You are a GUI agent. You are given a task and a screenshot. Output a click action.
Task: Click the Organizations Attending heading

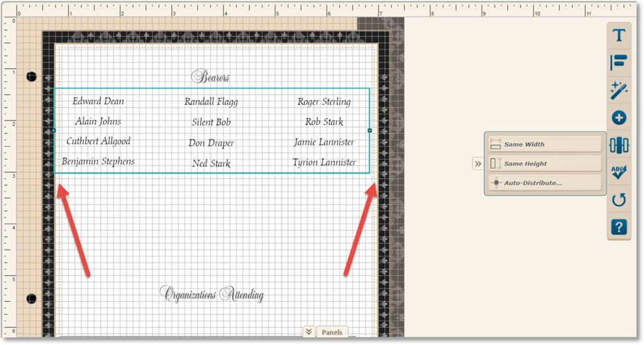[212, 295]
